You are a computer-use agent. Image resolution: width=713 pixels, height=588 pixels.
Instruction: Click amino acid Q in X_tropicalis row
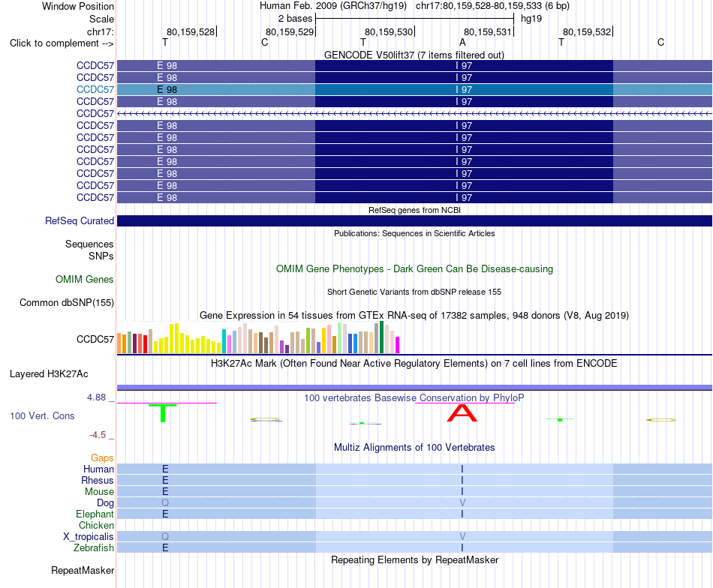165,537
